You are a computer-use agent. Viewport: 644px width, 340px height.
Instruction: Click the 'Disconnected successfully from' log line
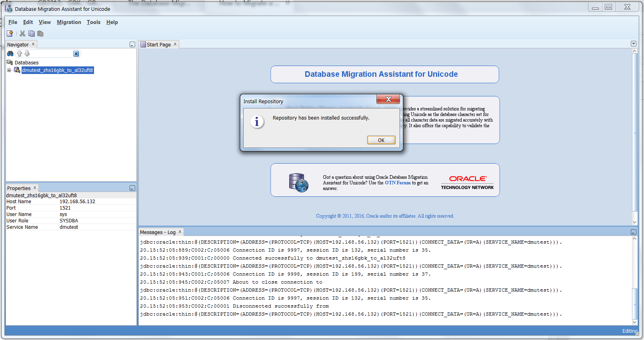[x=234, y=306]
